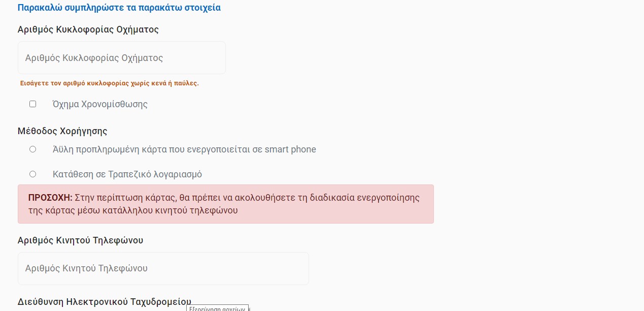
Task: Click the Διεύθυνση Ηλεκτρονικού Ταχυδρομείου label
Action: 104,302
